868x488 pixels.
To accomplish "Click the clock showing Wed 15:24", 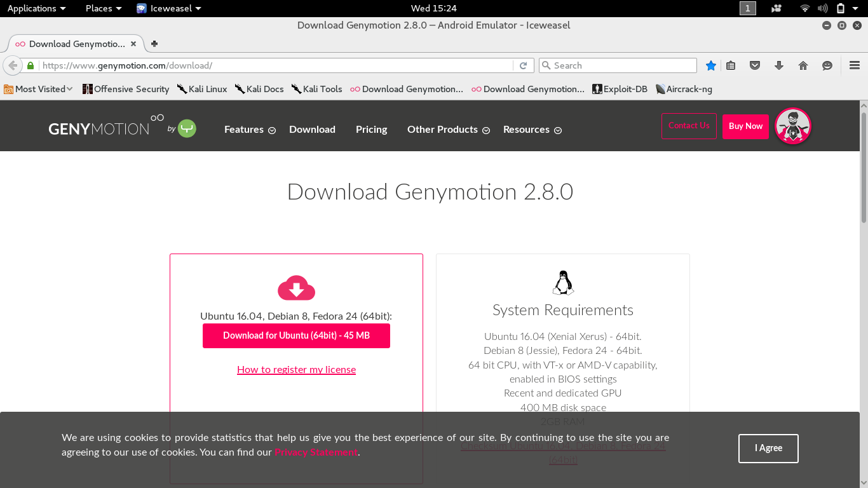I will 434,8.
